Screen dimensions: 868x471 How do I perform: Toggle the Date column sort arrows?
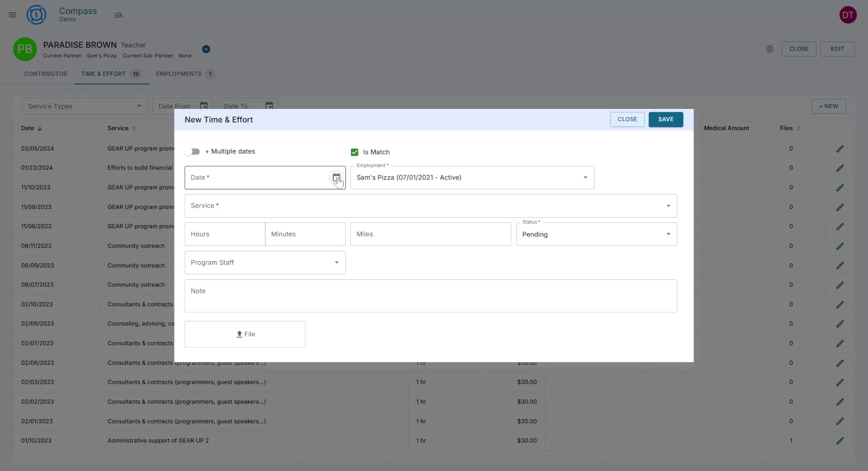(40, 128)
